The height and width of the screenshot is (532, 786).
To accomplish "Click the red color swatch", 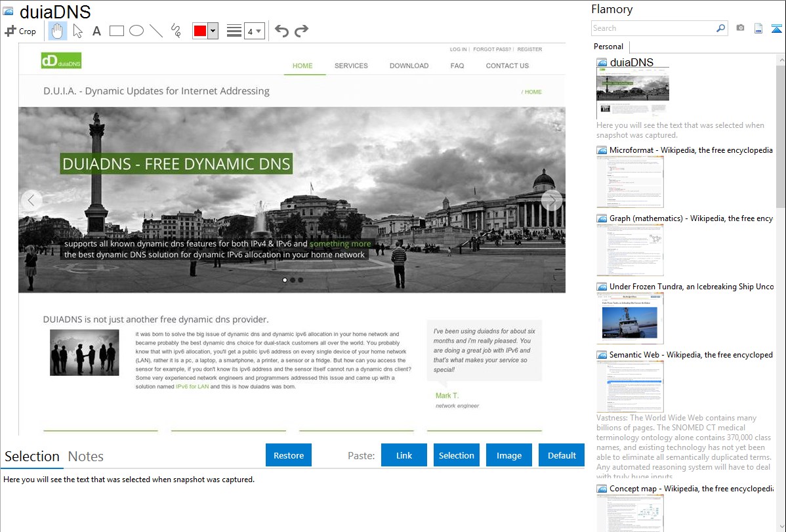I will pyautogui.click(x=200, y=31).
